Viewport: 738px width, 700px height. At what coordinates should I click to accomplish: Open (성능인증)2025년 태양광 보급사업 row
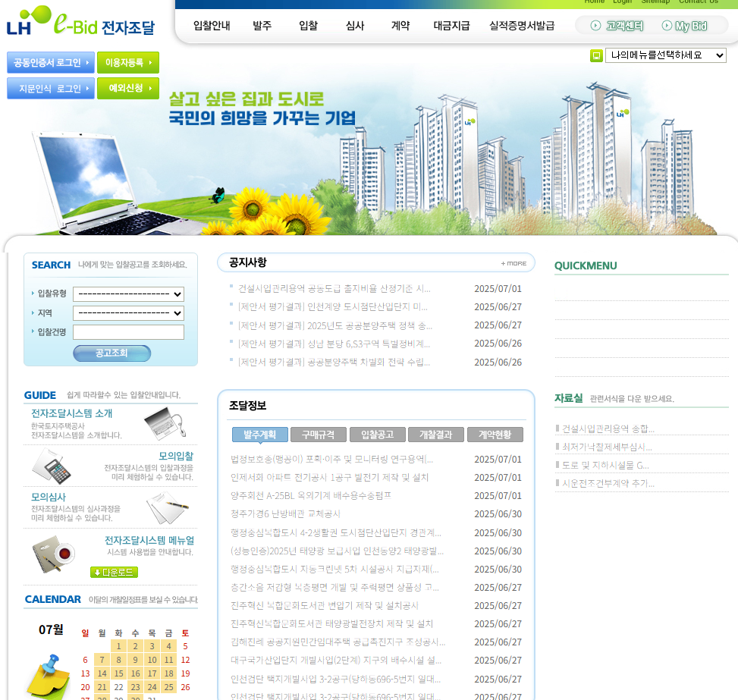(x=338, y=551)
